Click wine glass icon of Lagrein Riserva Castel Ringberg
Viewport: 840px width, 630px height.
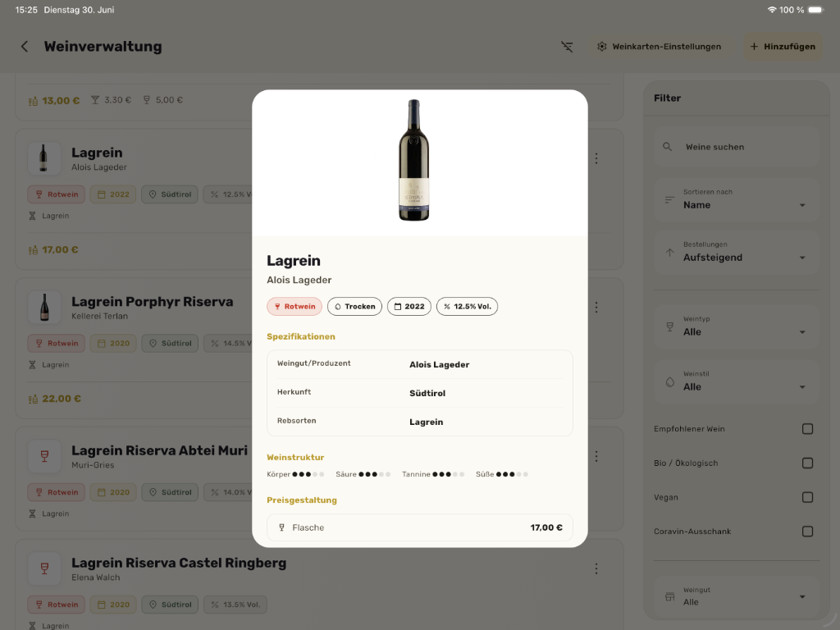point(44,568)
